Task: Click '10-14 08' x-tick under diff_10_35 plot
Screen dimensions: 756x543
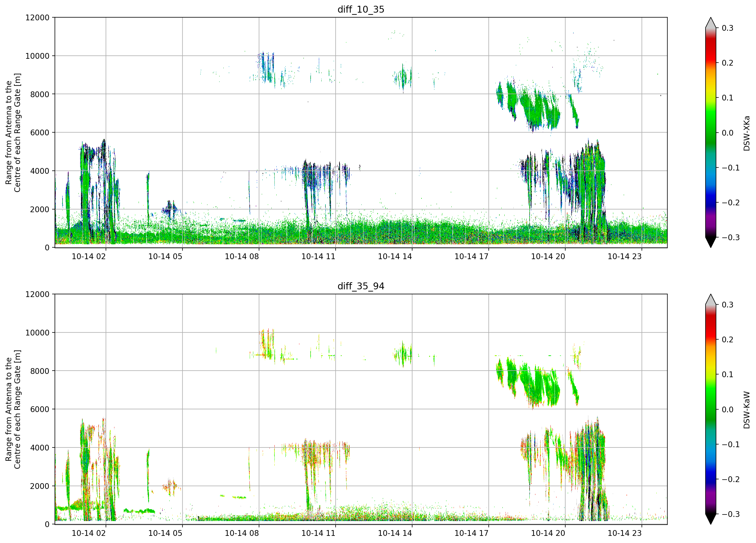Action: point(242,256)
